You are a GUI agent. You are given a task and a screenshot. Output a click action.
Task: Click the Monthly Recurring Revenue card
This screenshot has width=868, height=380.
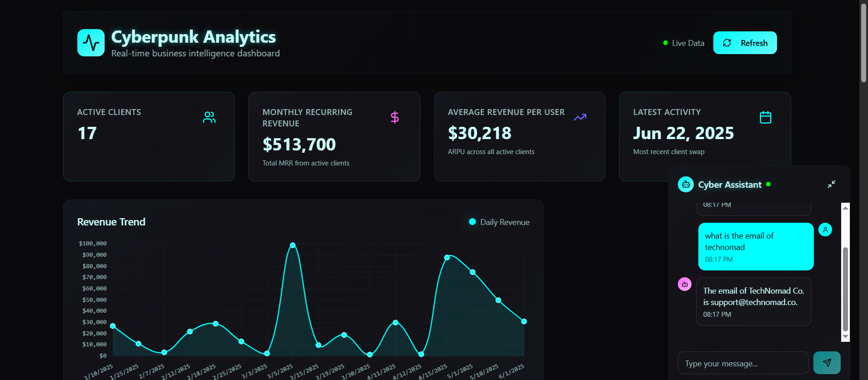pyautogui.click(x=334, y=136)
